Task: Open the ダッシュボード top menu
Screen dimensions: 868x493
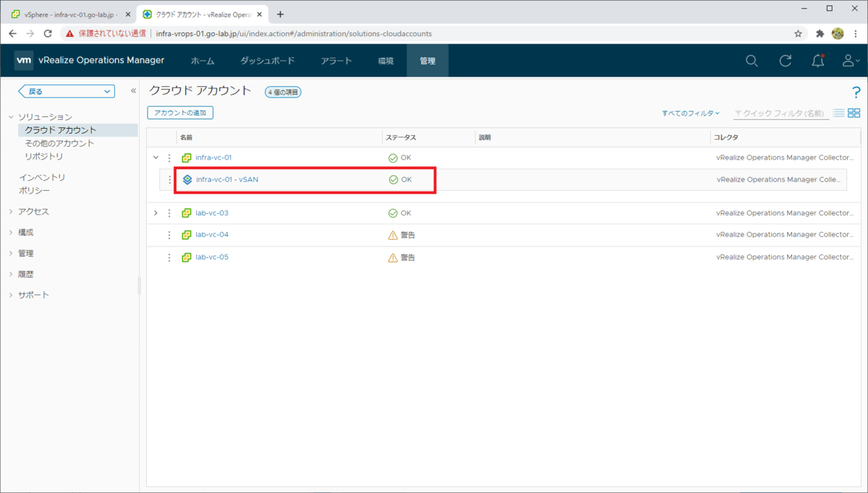Action: [268, 61]
